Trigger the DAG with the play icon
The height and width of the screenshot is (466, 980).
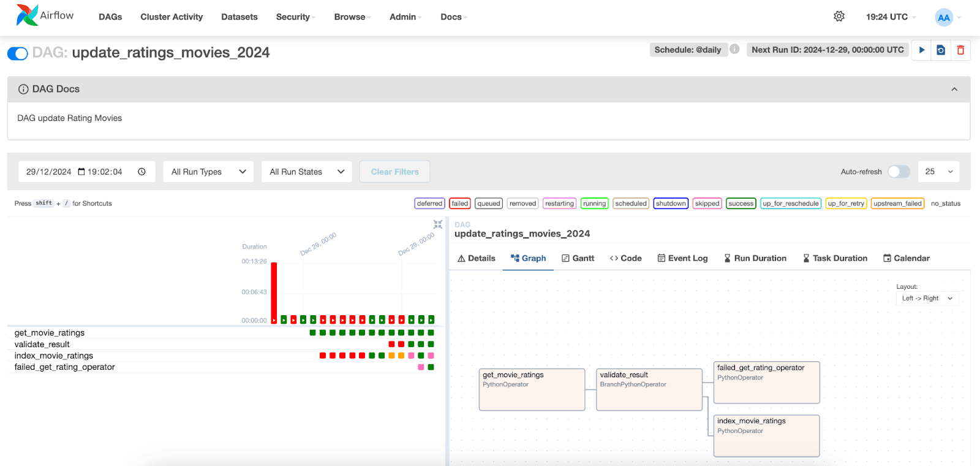pos(922,50)
